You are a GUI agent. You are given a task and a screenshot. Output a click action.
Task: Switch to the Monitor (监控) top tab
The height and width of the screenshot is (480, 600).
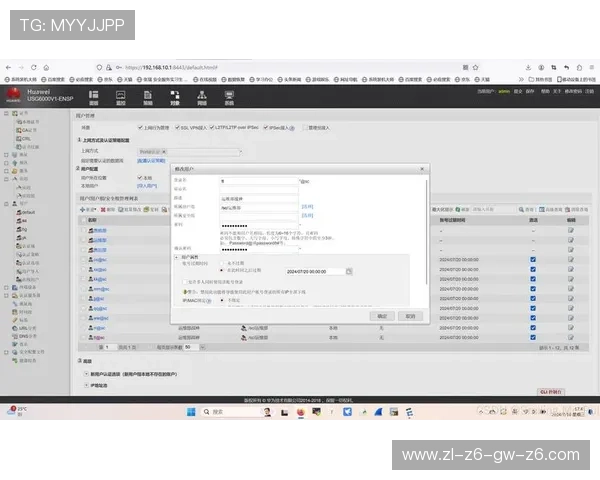(x=121, y=98)
